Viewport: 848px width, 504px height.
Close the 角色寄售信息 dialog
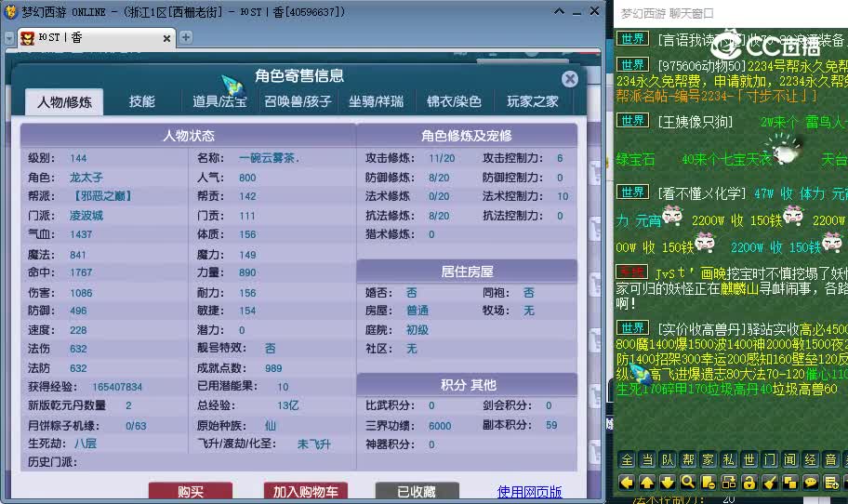[x=570, y=80]
